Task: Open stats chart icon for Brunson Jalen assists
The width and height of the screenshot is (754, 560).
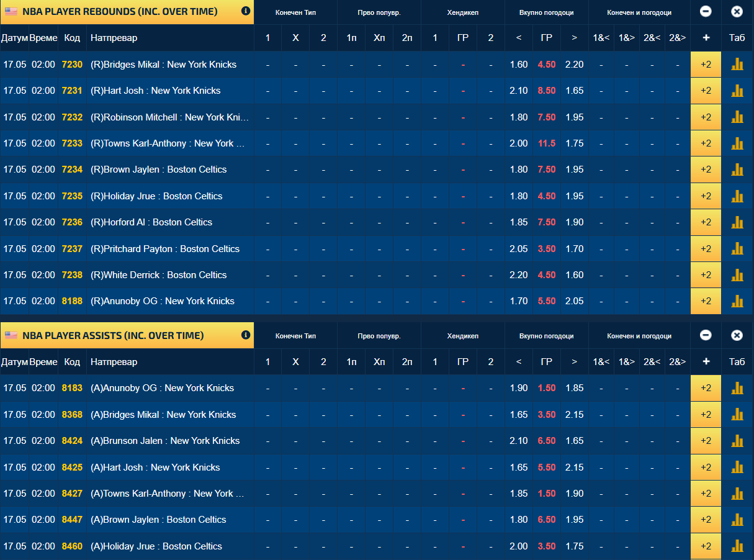Action: (x=737, y=441)
